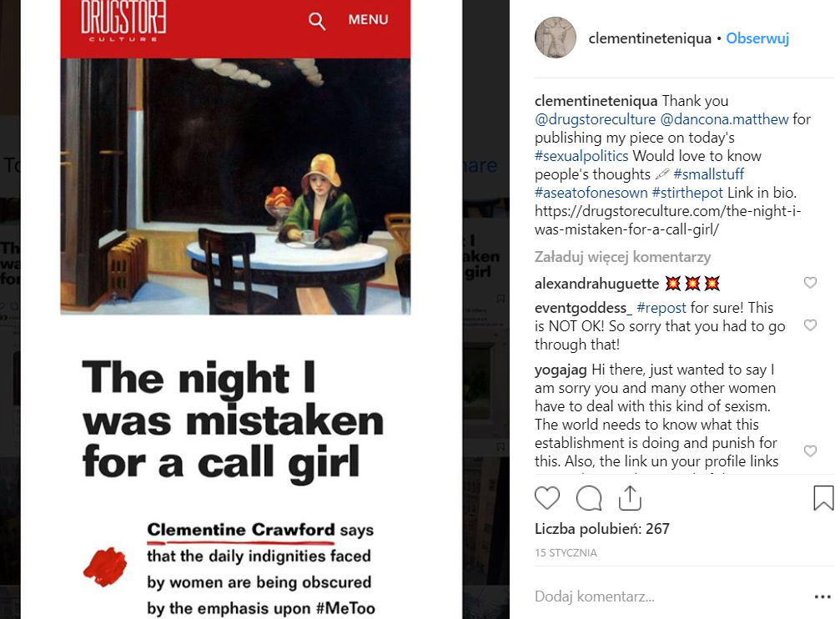The height and width of the screenshot is (619, 840).
Task: Load more comments with Załaduj więcej komentarzy
Action: point(622,257)
